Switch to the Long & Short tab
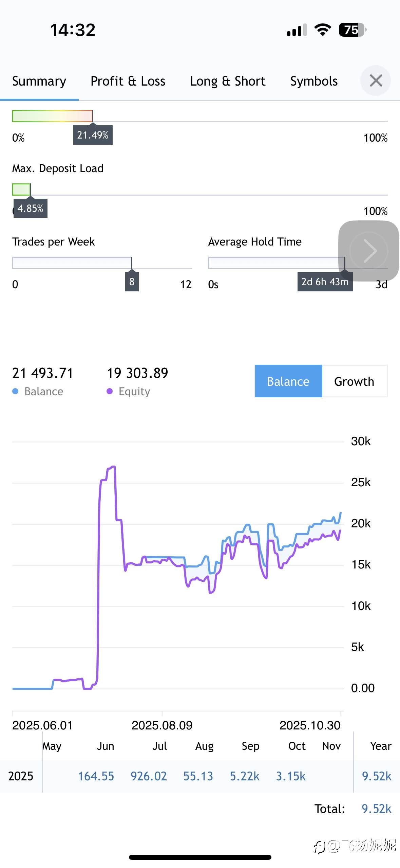 coord(228,82)
